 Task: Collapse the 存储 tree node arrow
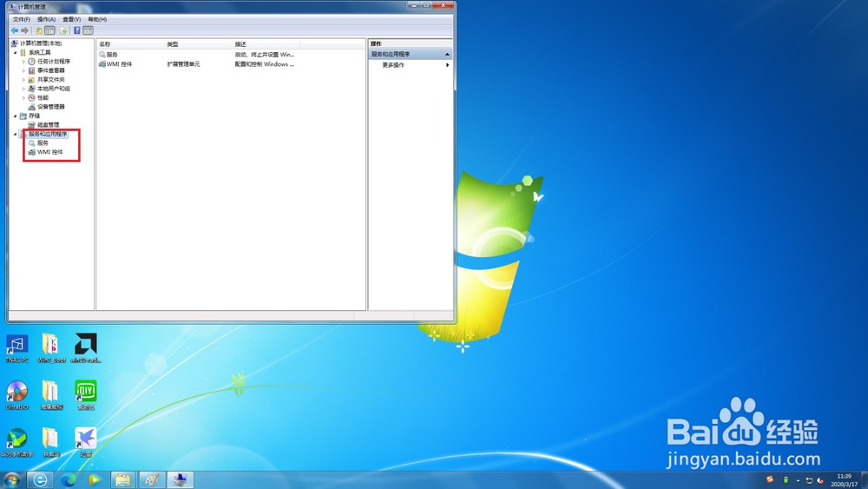[16, 116]
